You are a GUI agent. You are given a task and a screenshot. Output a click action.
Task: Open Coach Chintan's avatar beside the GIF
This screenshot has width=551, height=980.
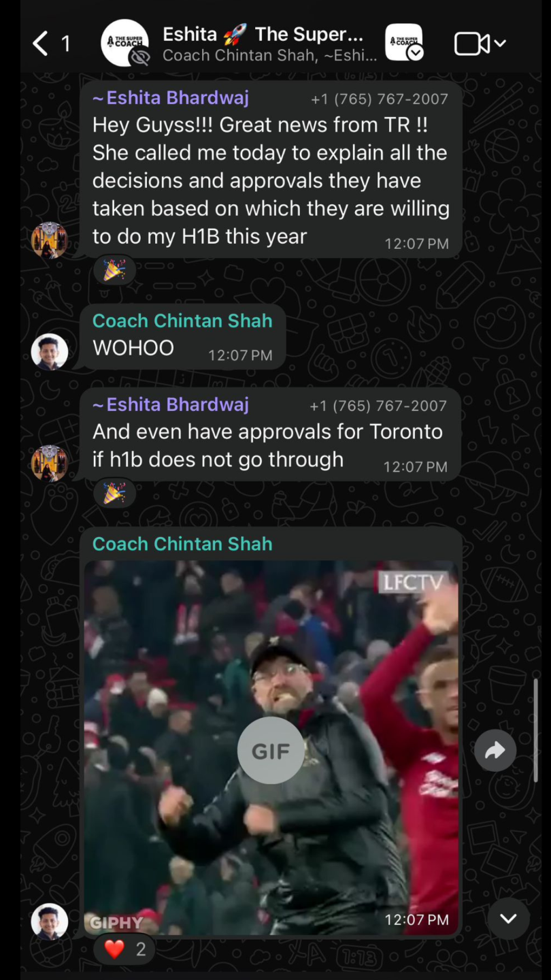(x=50, y=921)
